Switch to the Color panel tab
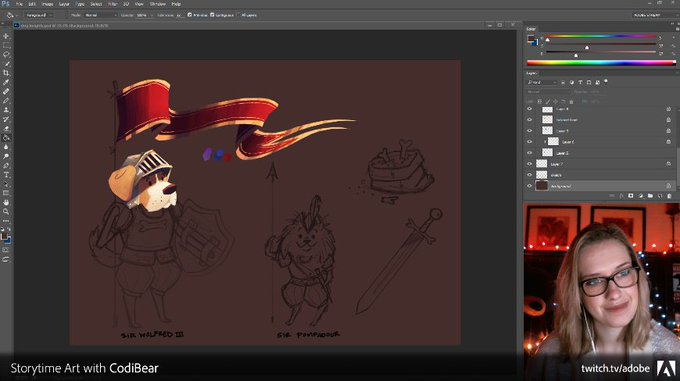The width and height of the screenshot is (680, 381). tap(531, 29)
